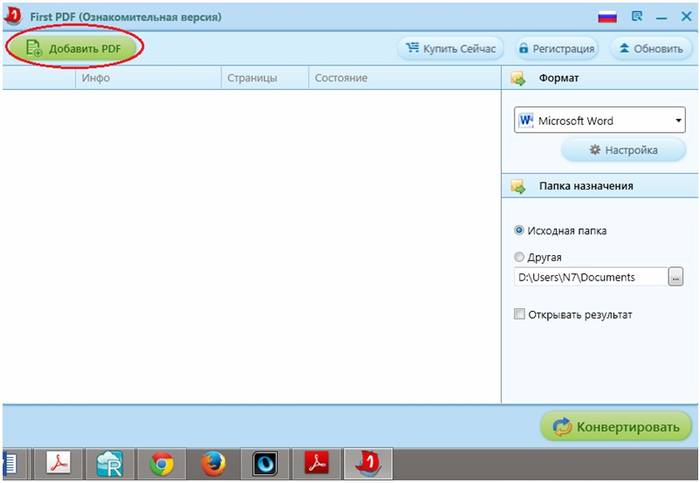
Task: Select the Исходная папка radio button
Action: coord(519,230)
